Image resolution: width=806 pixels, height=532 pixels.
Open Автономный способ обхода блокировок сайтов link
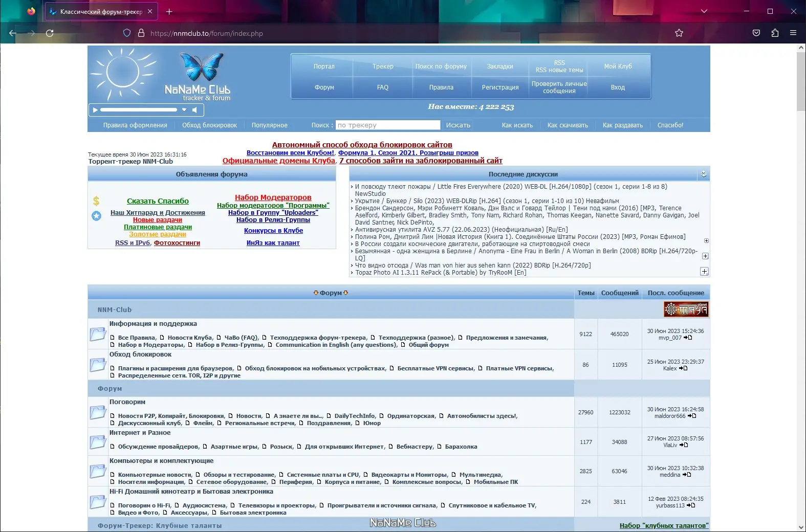tap(362, 145)
